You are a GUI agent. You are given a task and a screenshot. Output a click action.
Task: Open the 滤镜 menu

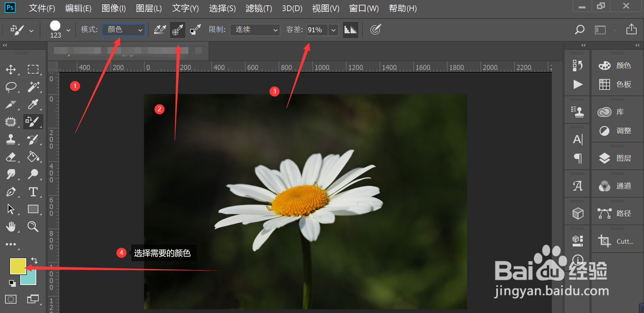[259, 8]
